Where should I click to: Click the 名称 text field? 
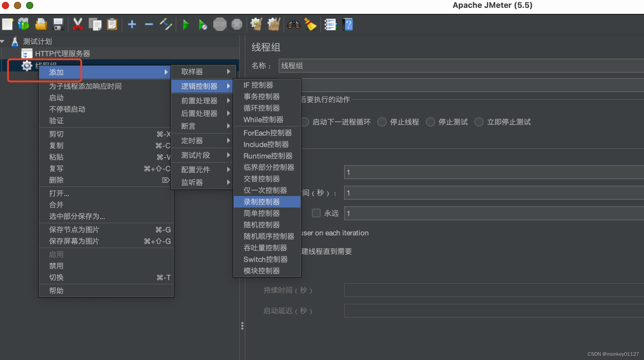pos(461,66)
